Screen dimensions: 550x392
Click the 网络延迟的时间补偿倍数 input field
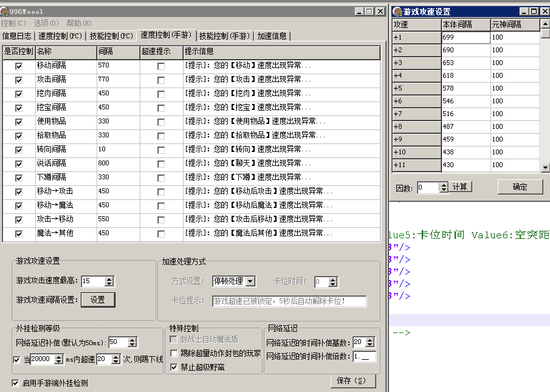tap(365, 357)
